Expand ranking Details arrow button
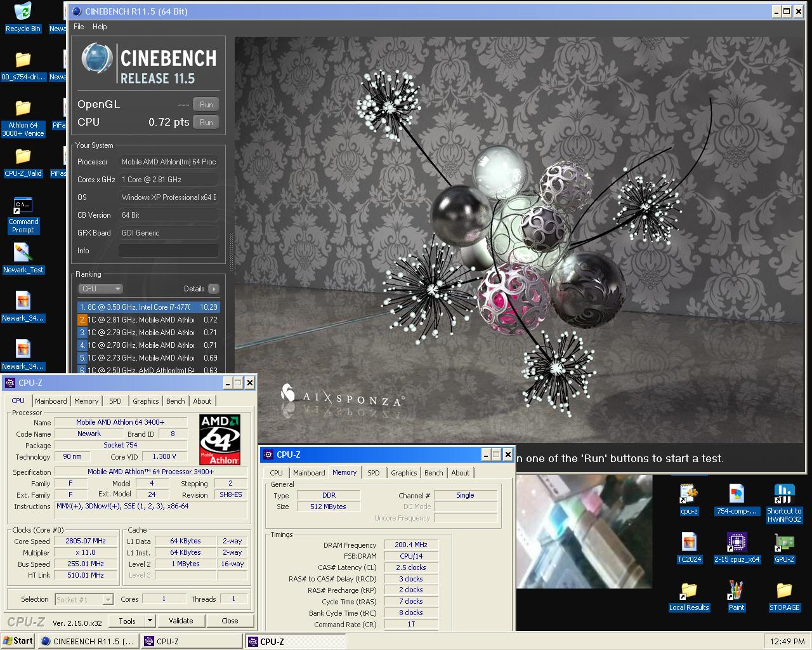This screenshot has width=812, height=650. (x=213, y=288)
